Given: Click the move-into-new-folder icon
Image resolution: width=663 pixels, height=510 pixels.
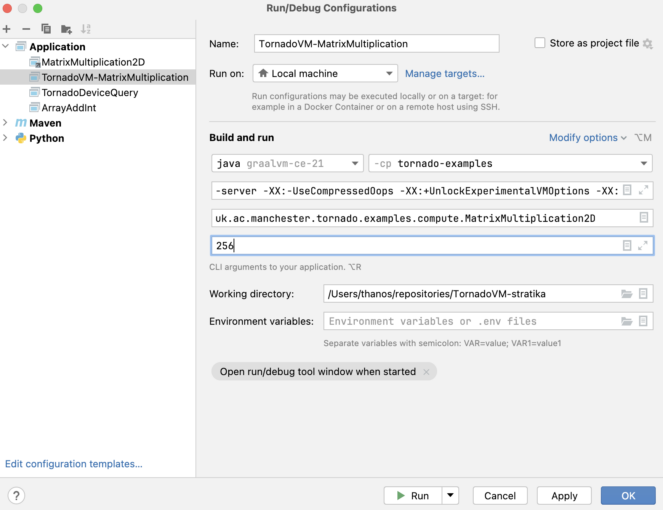Looking at the screenshot, I should 66,29.
